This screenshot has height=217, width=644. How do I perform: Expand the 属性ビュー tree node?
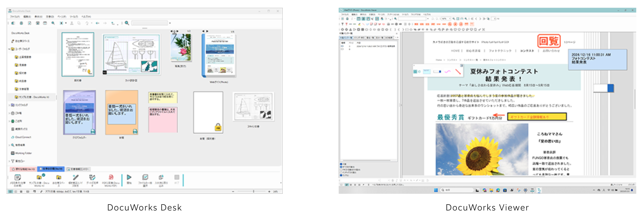coord(9,161)
